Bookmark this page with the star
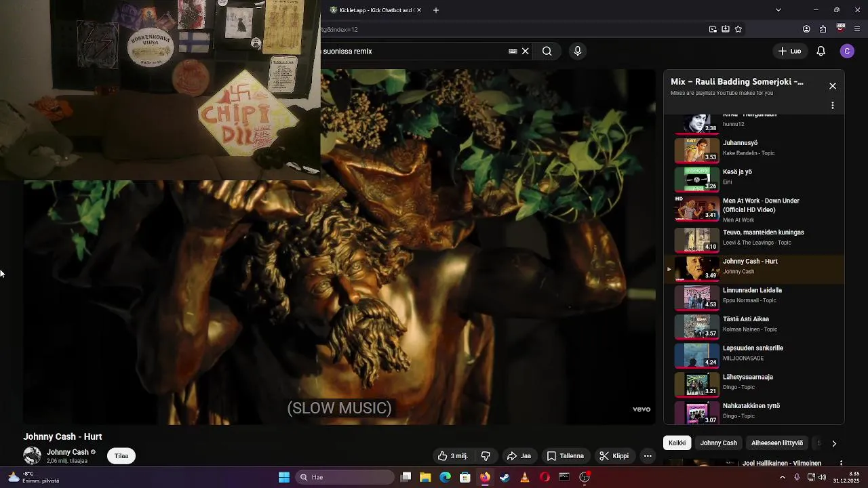Viewport: 868px width, 488px height. 738,29
